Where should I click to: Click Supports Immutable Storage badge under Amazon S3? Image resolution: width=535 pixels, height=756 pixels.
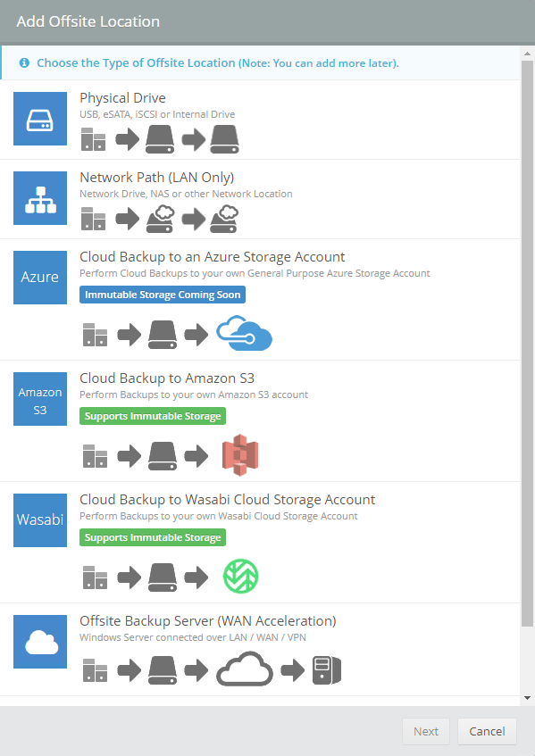153,416
